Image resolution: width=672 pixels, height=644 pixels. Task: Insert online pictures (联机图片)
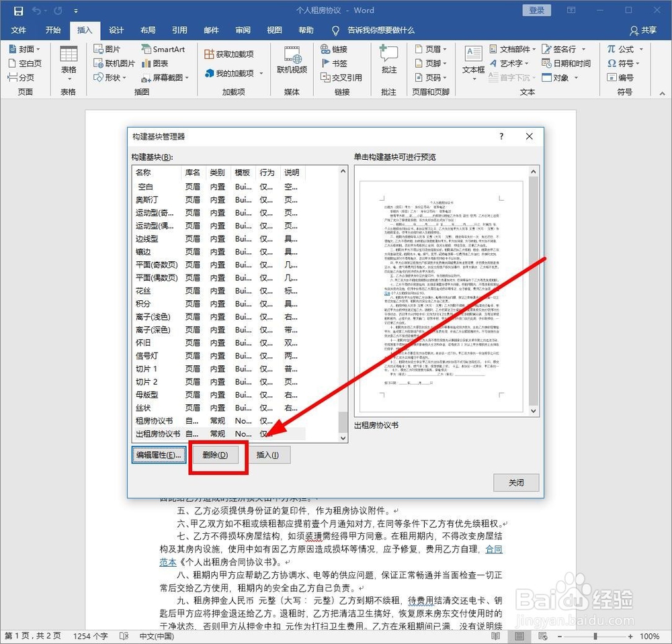pos(114,63)
